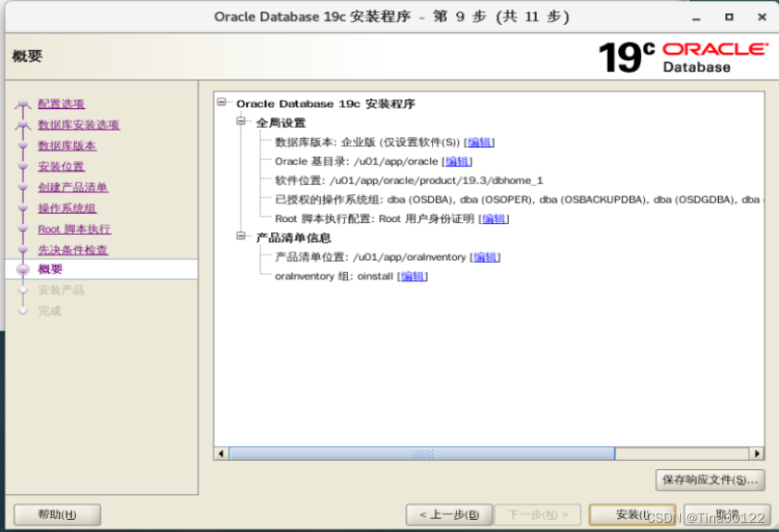Screen dimensions: 779x532
Task: Go to the 数据库安装选项 step
Action: (x=79, y=125)
